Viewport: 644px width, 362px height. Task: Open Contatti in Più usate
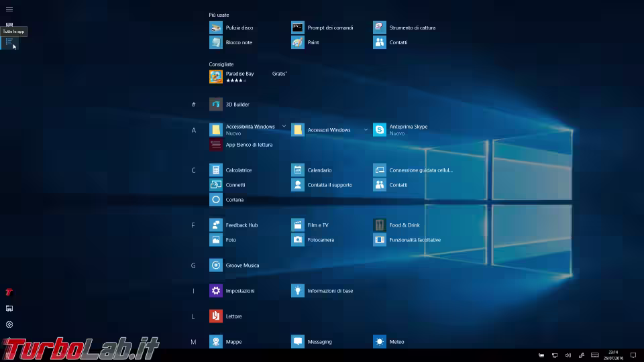pos(390,42)
